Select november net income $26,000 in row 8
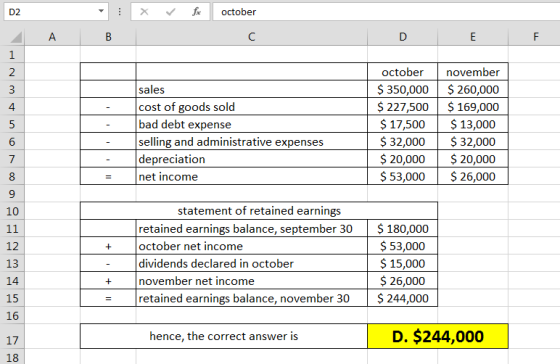 coord(472,176)
